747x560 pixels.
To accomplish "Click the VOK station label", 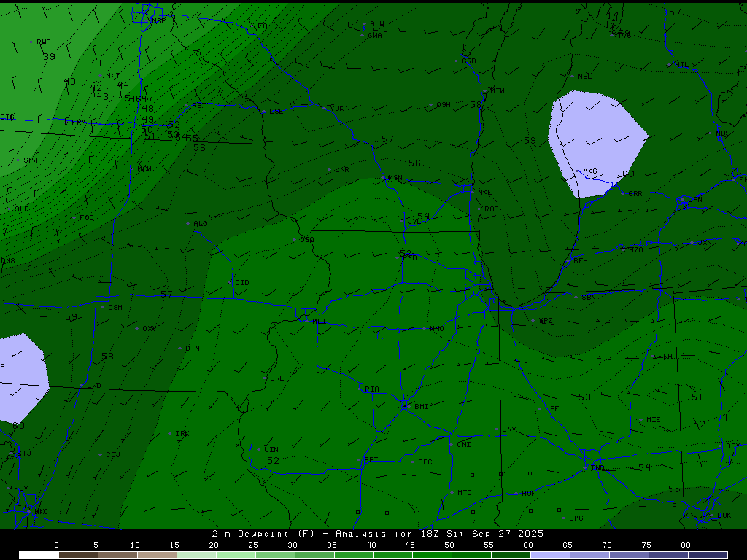I will tap(337, 109).
